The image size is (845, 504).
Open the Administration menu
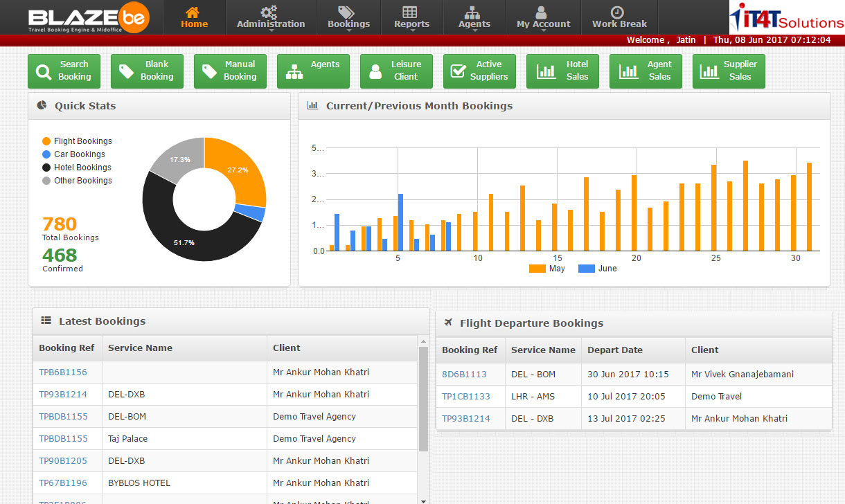point(271,17)
